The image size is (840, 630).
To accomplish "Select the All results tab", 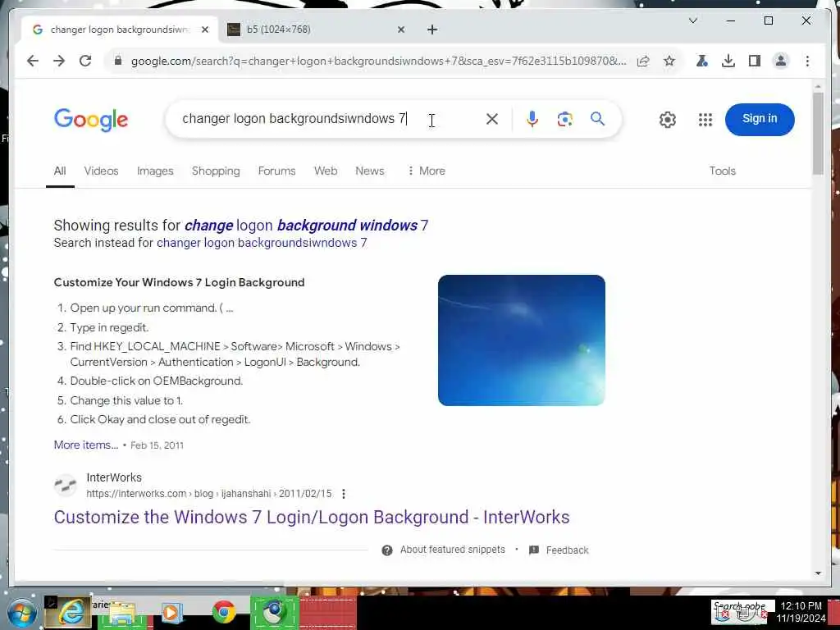I will click(60, 171).
